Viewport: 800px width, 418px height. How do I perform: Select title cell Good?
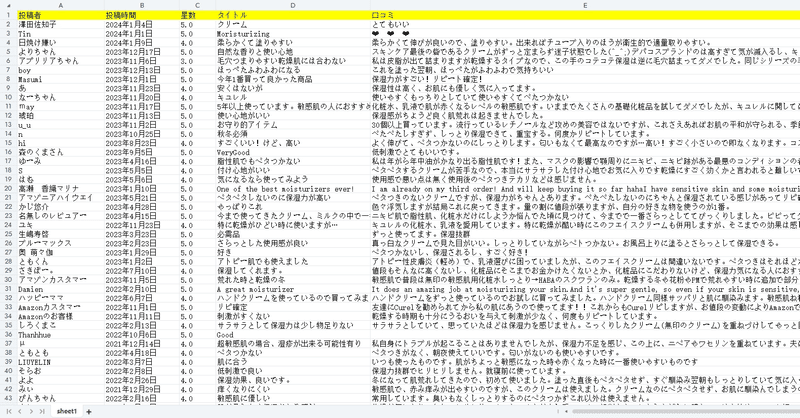293,334
